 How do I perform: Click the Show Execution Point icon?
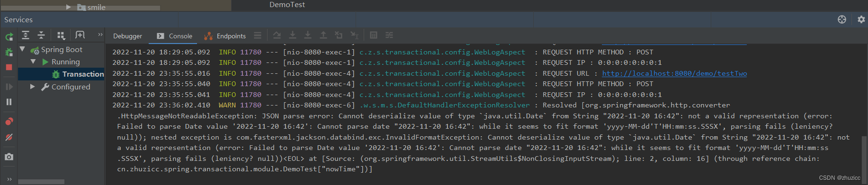(277, 35)
